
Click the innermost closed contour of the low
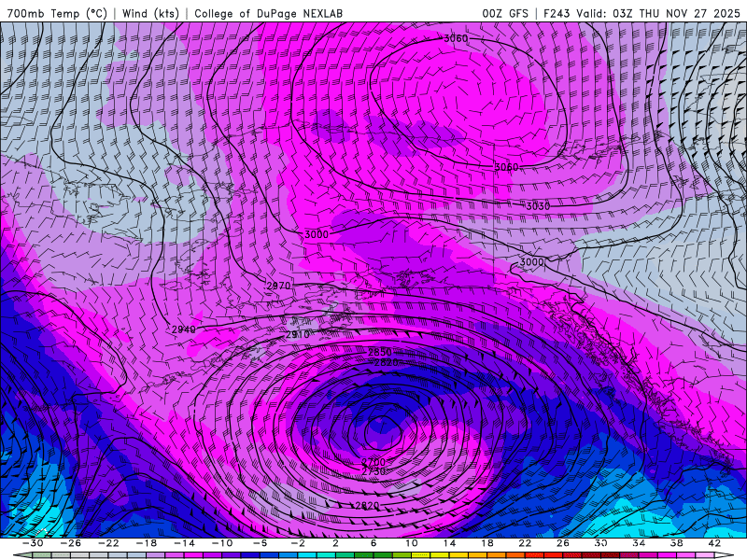[x=384, y=433]
